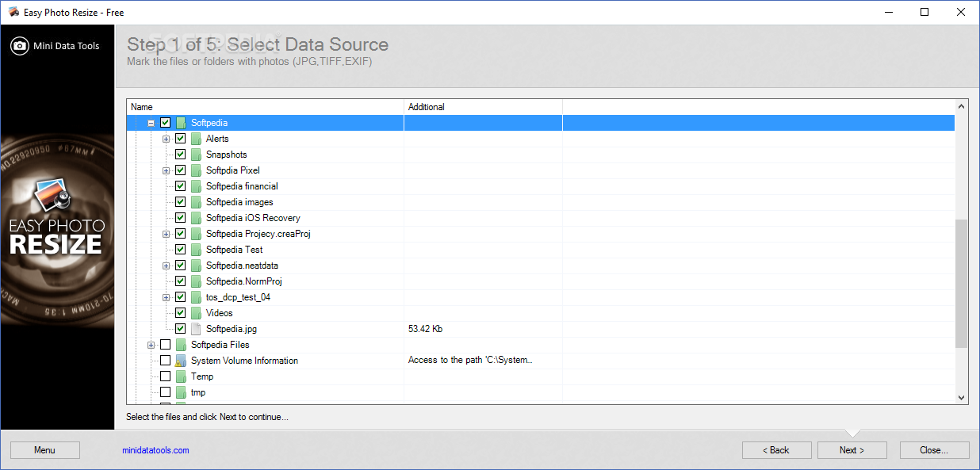
Task: Check the System Volume Information checkbox
Action: (x=165, y=361)
